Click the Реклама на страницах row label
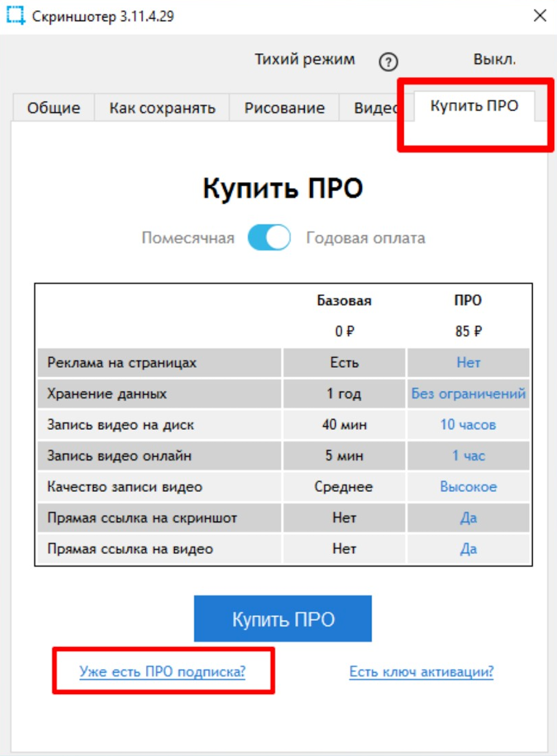Screen dimensions: 557x756 (122, 362)
